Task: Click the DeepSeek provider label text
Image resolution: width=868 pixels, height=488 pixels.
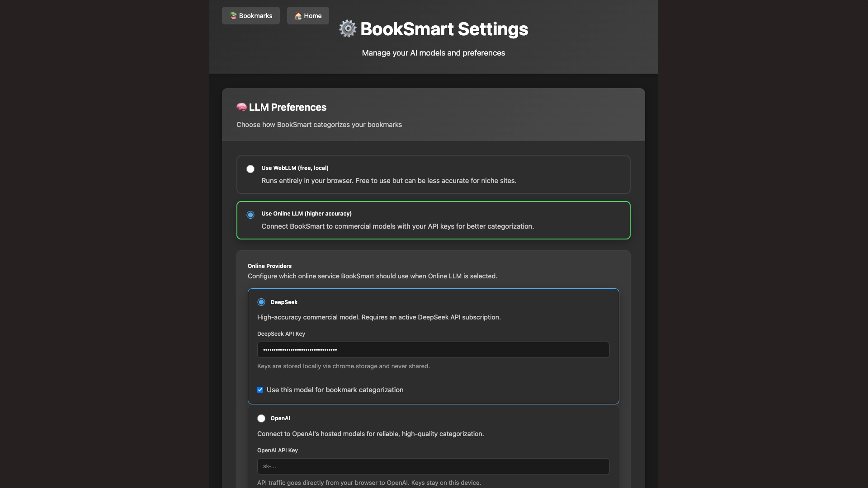Action: (284, 302)
